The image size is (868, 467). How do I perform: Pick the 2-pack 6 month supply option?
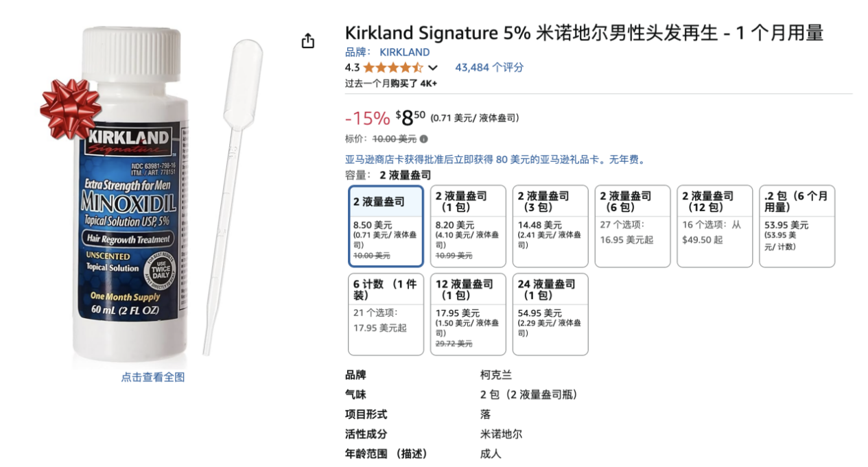797,226
